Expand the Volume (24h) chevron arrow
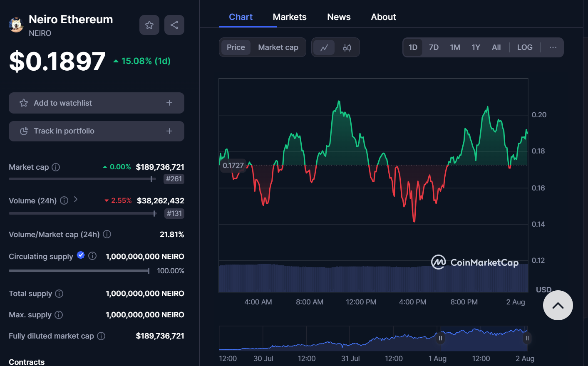This screenshot has height=366, width=588. coord(76,200)
